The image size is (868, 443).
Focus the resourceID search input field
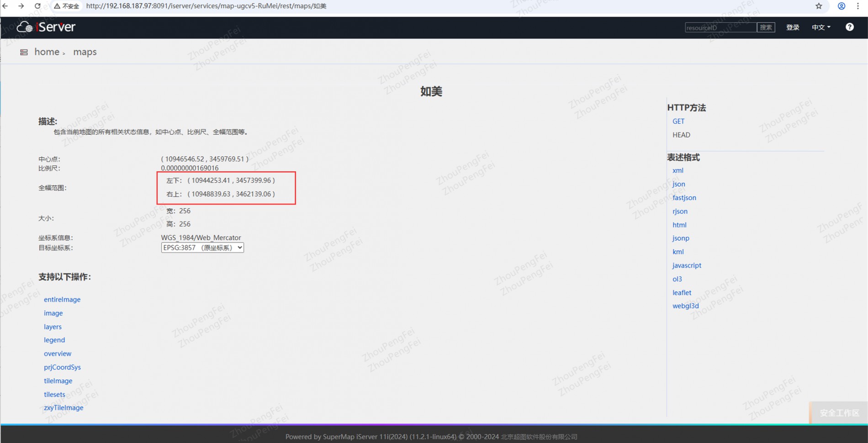[720, 27]
